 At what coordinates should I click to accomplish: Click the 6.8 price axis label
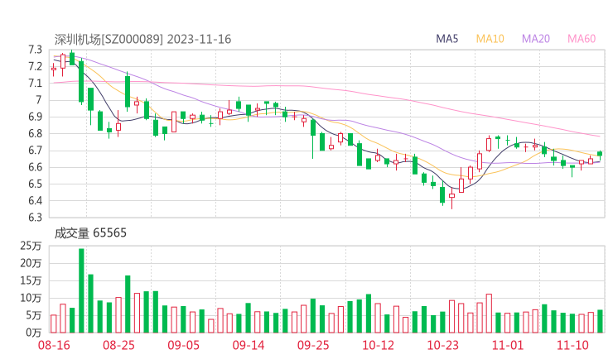coord(35,133)
